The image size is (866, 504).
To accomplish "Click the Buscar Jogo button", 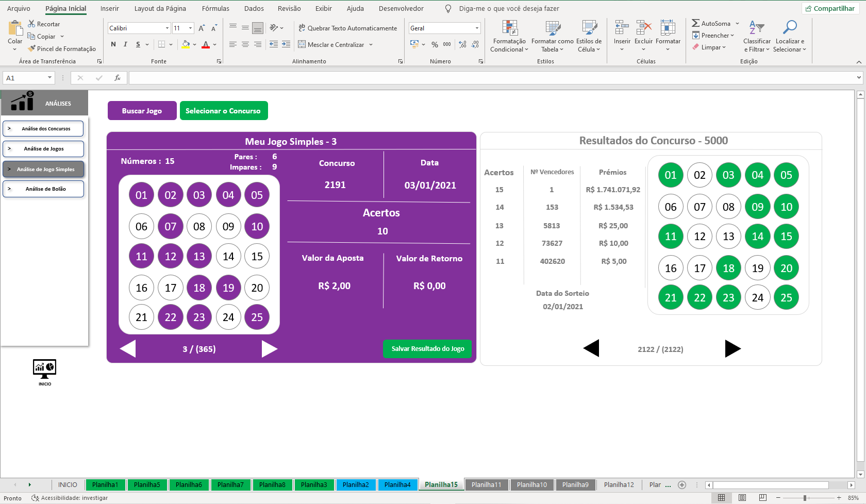I will [x=142, y=111].
